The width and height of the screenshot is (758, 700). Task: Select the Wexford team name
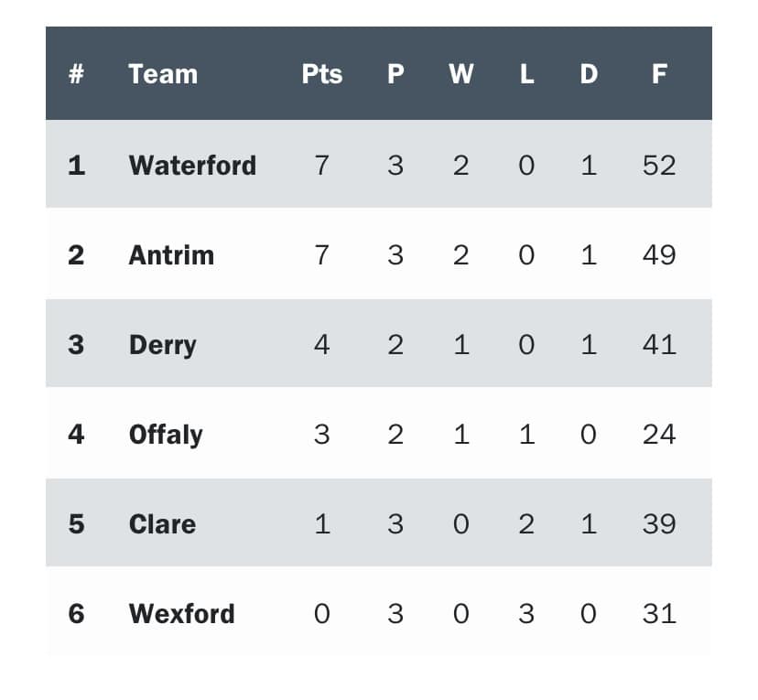click(x=182, y=613)
